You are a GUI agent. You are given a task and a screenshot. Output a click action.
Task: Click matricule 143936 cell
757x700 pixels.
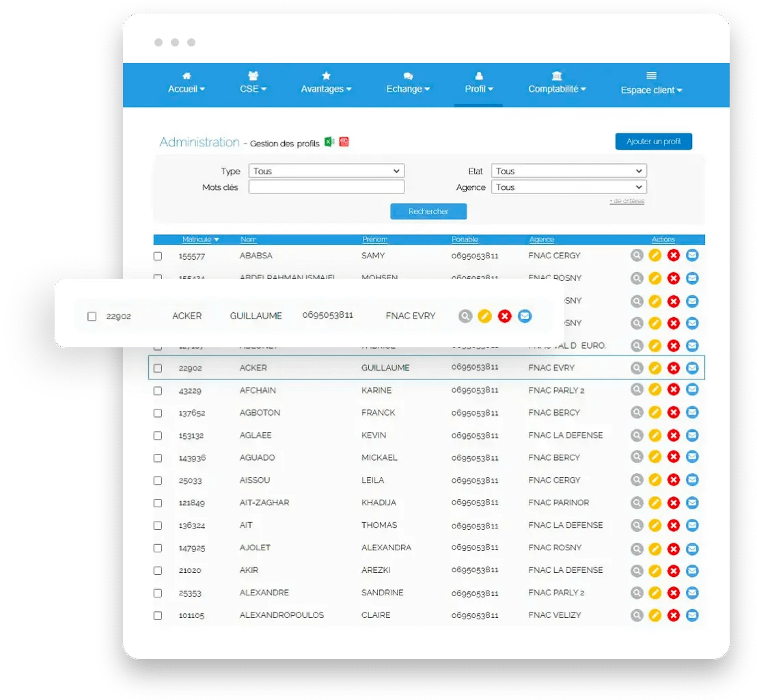[x=192, y=458]
